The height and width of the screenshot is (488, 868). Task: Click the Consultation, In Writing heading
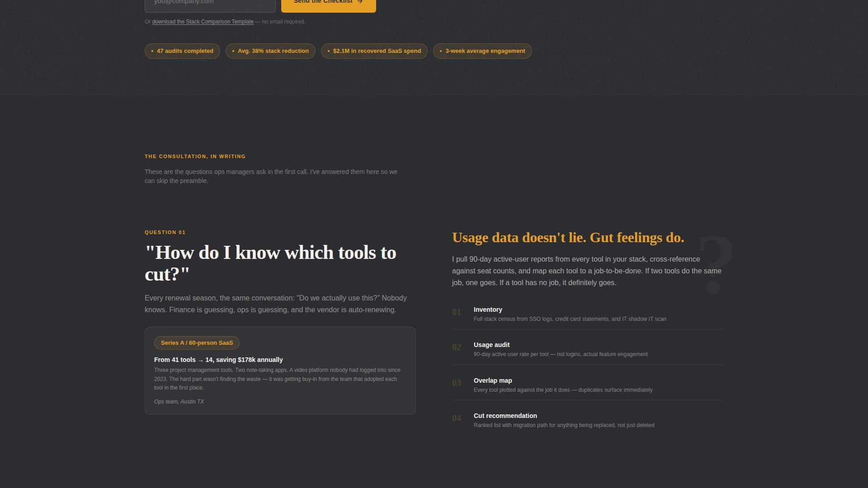pos(195,156)
